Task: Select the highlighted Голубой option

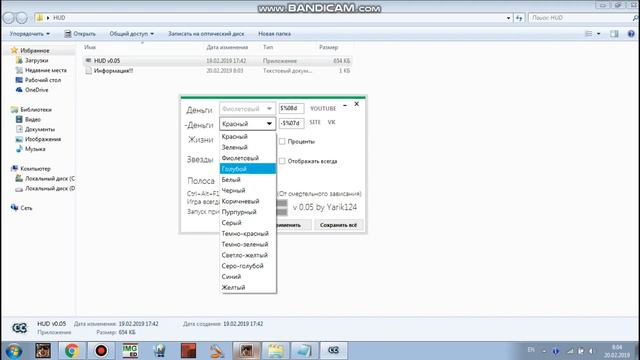Action: point(248,169)
